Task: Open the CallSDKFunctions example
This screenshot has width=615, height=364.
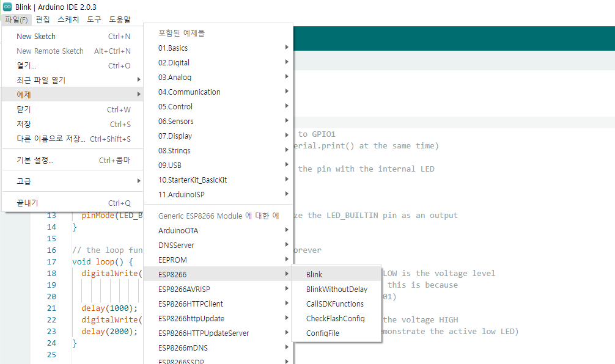Action: click(336, 304)
